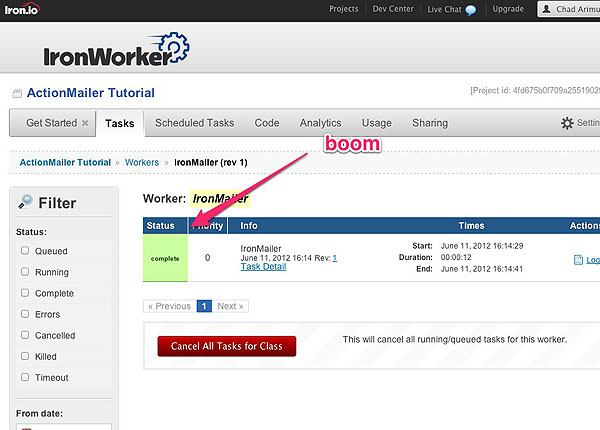Screen dimensions: 600x430
Task: Select the Tasks tab
Action: tap(120, 123)
